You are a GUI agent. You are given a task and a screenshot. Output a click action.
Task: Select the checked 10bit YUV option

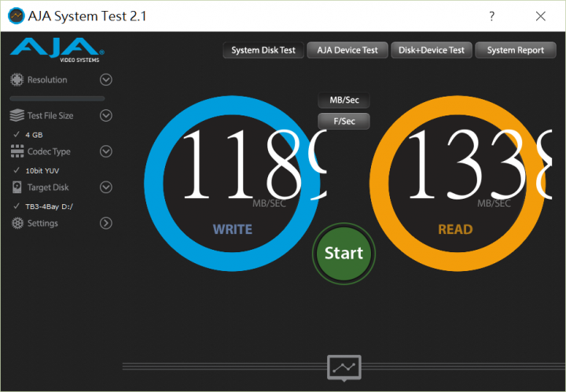click(x=36, y=170)
